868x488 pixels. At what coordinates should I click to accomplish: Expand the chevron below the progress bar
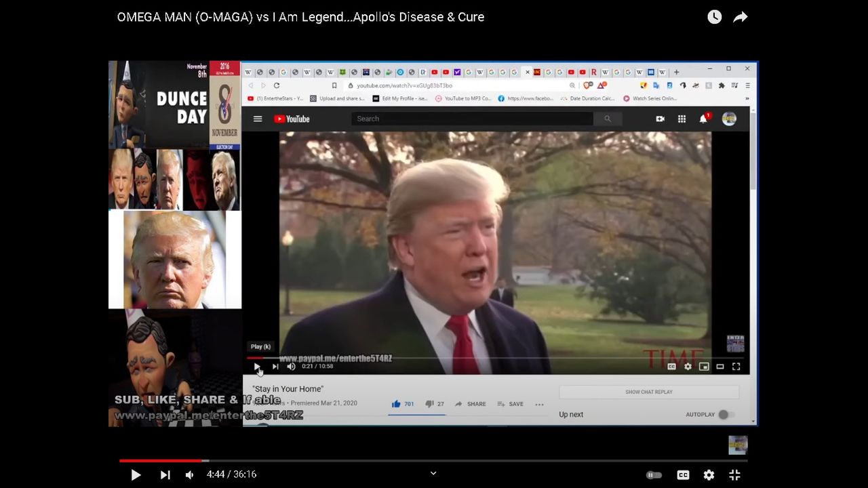(433, 473)
